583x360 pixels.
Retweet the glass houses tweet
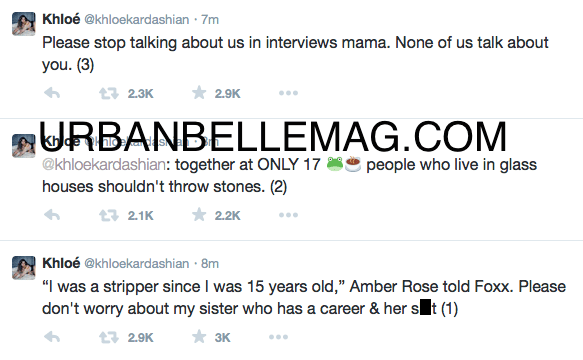[x=109, y=215]
